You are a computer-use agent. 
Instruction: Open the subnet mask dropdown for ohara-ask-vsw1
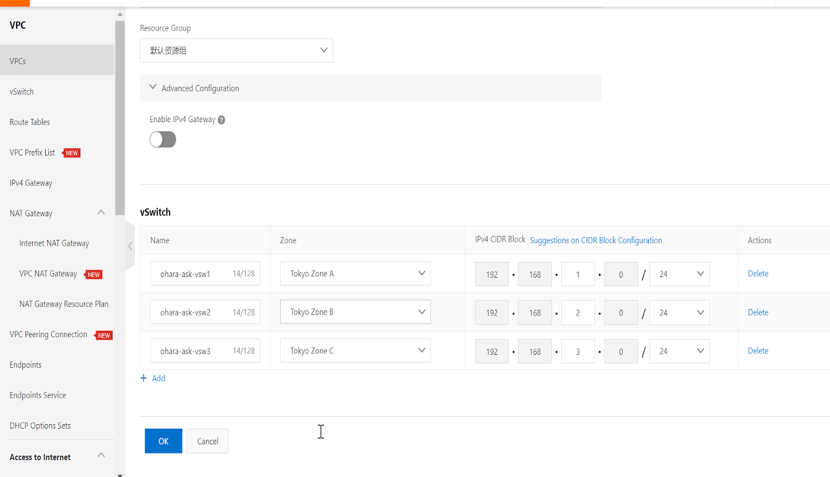click(x=680, y=274)
